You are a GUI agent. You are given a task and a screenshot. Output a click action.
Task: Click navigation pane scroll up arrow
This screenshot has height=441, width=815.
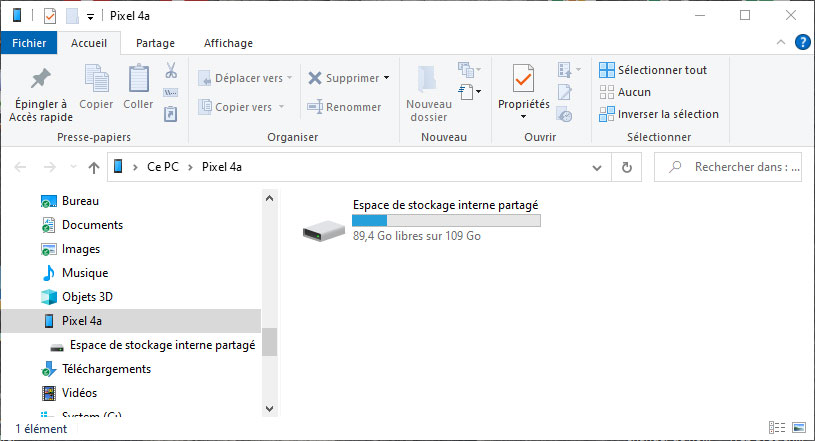tap(269, 199)
